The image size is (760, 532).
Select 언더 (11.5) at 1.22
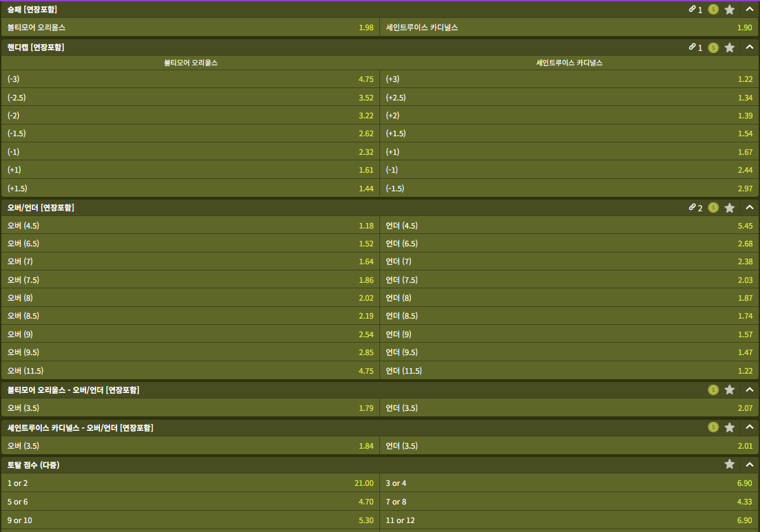pyautogui.click(x=569, y=371)
